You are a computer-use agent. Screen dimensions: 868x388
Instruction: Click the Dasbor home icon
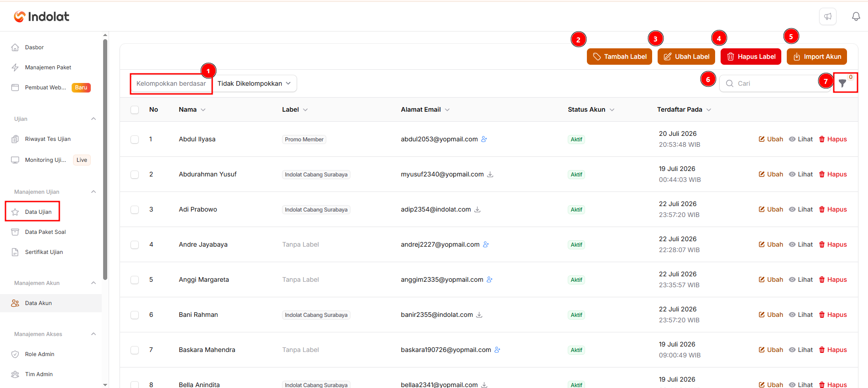point(15,47)
